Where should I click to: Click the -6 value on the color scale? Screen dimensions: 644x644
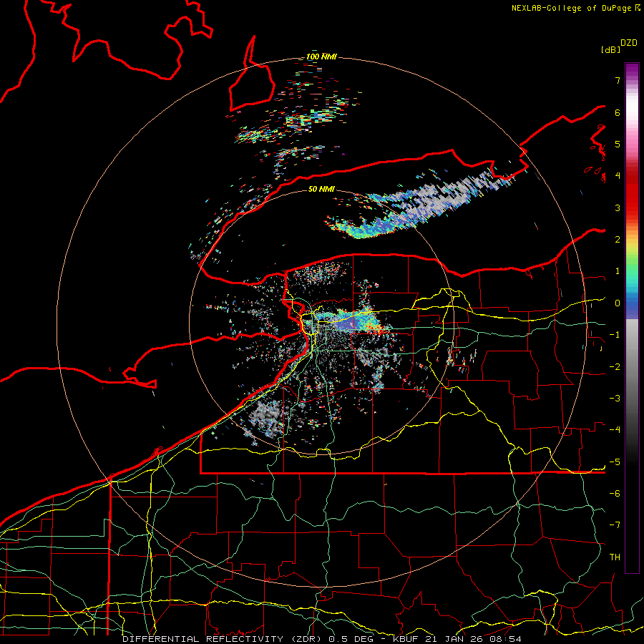(x=615, y=494)
